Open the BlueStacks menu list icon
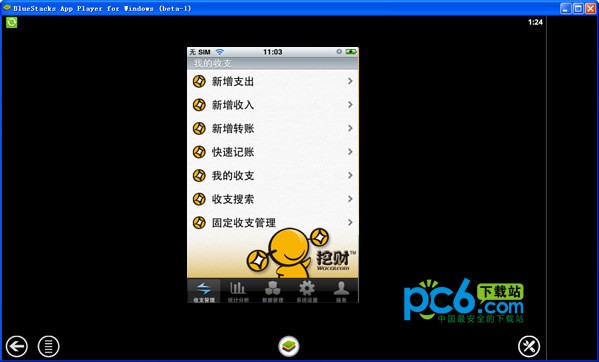This screenshot has height=362, width=599. tap(49, 346)
